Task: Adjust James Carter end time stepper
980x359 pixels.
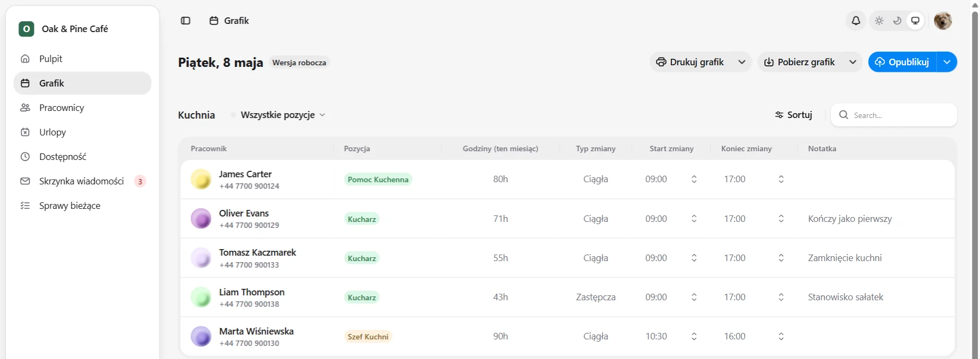Action: [781, 179]
